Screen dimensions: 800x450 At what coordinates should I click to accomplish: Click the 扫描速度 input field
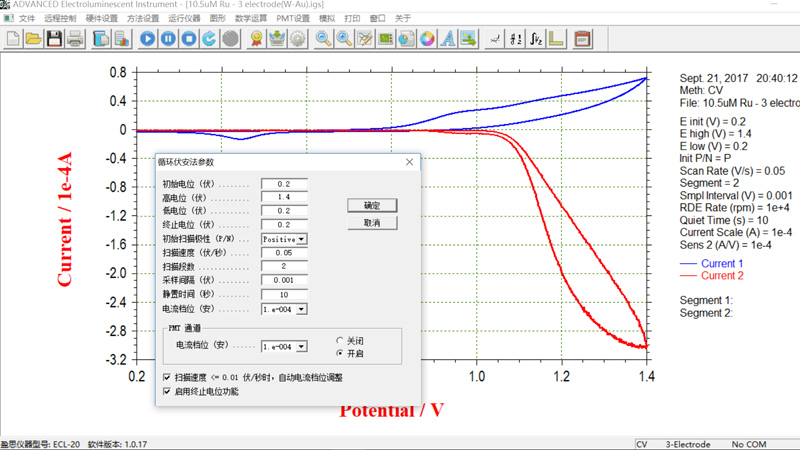(x=284, y=254)
